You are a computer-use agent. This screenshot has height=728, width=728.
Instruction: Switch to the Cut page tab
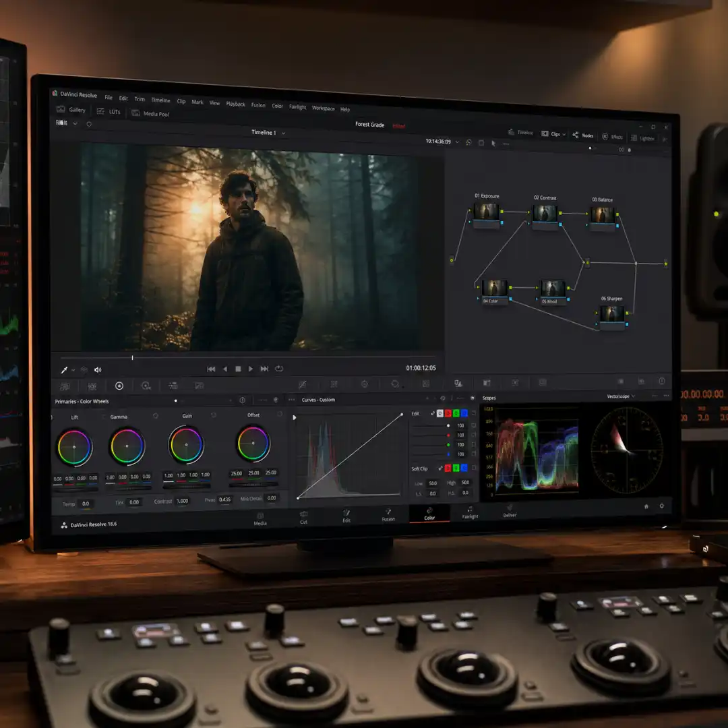tap(303, 518)
